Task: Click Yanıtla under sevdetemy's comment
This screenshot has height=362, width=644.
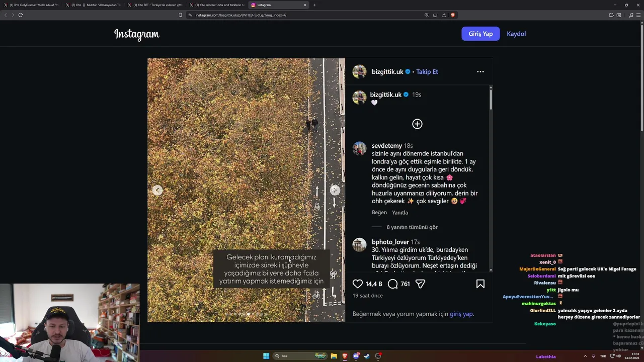Action: pyautogui.click(x=400, y=213)
